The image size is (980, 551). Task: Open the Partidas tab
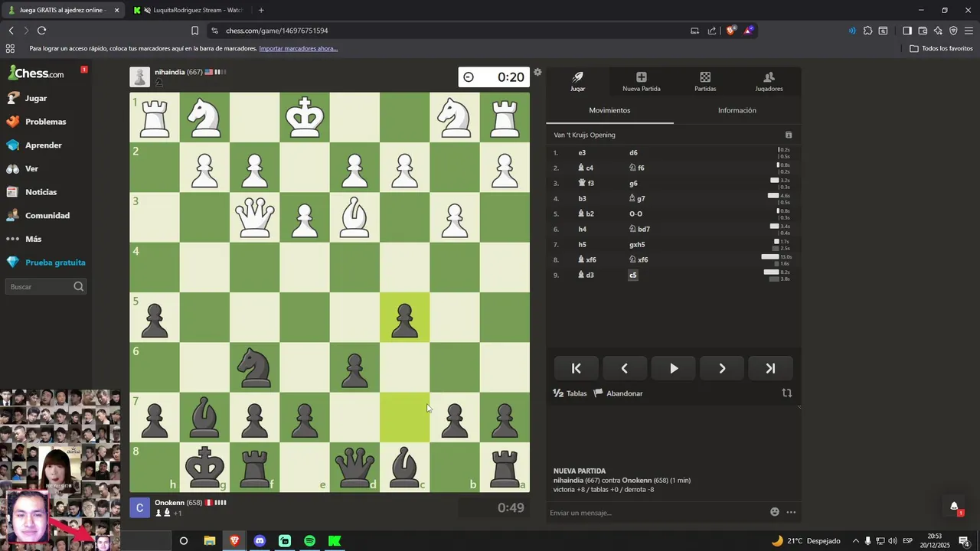[705, 81]
